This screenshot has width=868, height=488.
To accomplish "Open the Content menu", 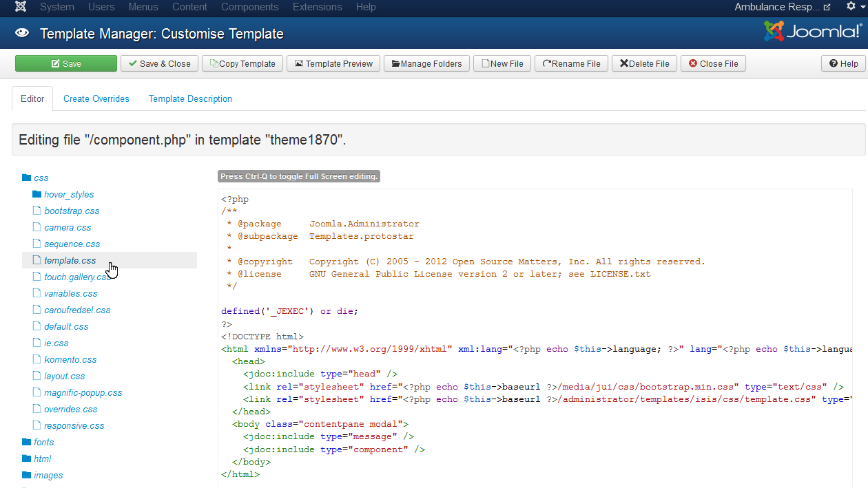I will pyautogui.click(x=189, y=7).
